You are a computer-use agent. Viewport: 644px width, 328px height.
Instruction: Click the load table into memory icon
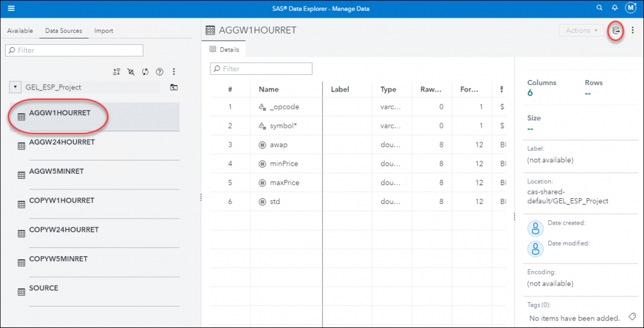[x=615, y=30]
